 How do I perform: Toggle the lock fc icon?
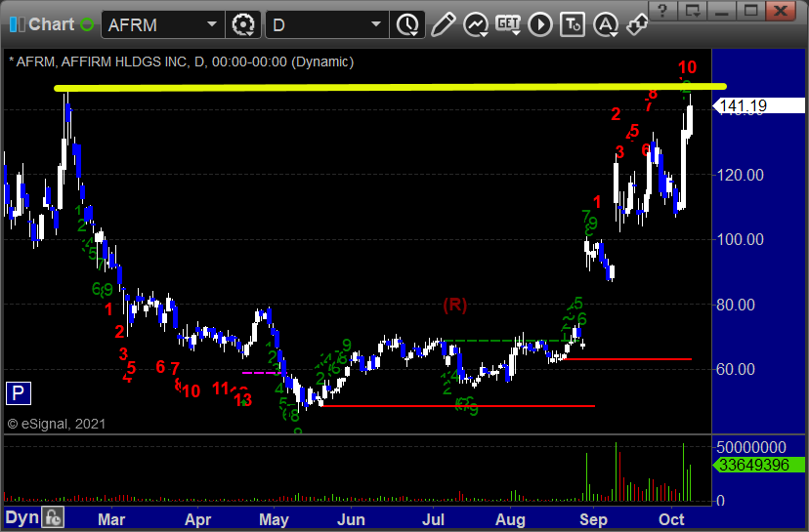[53, 517]
